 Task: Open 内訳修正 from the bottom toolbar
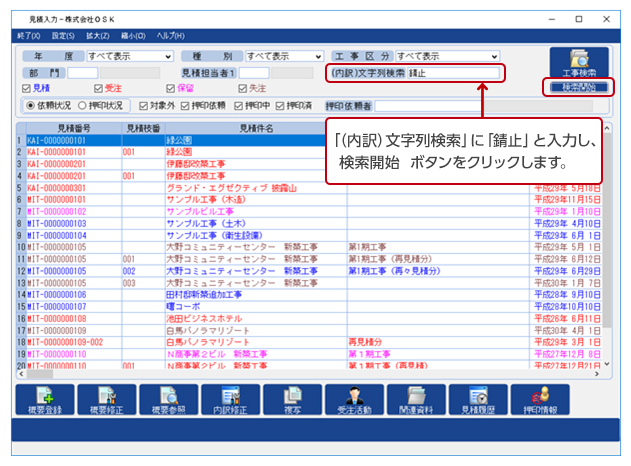pos(231,399)
